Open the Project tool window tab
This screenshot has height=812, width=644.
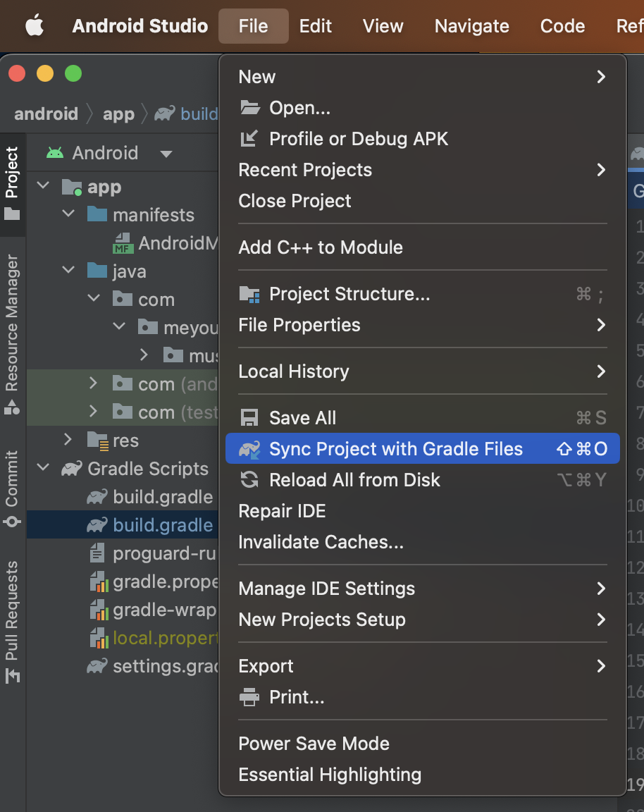coord(13,182)
